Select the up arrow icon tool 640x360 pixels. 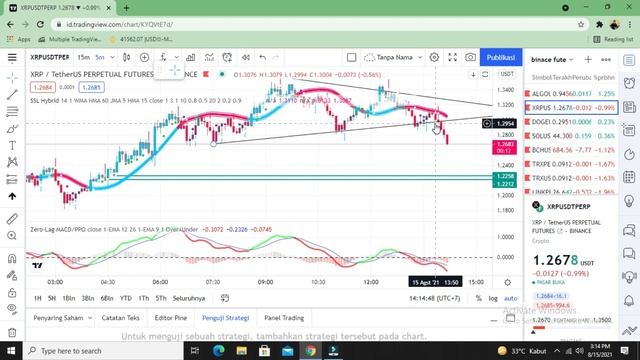(12, 196)
